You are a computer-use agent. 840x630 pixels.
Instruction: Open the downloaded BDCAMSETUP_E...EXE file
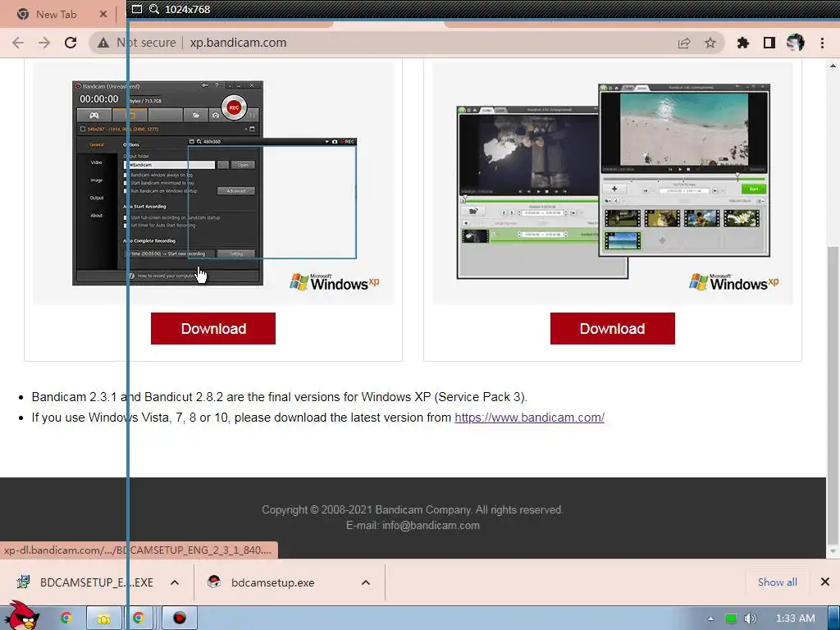[x=85, y=582]
